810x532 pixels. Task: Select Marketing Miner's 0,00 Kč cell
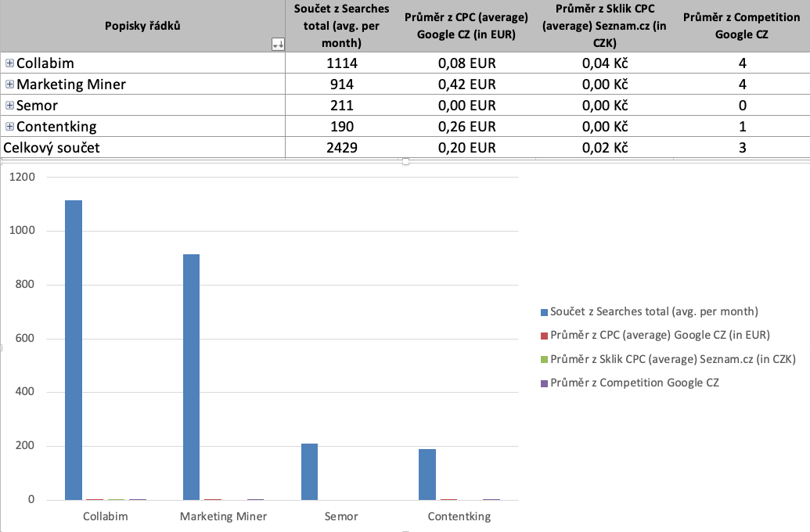click(x=604, y=84)
